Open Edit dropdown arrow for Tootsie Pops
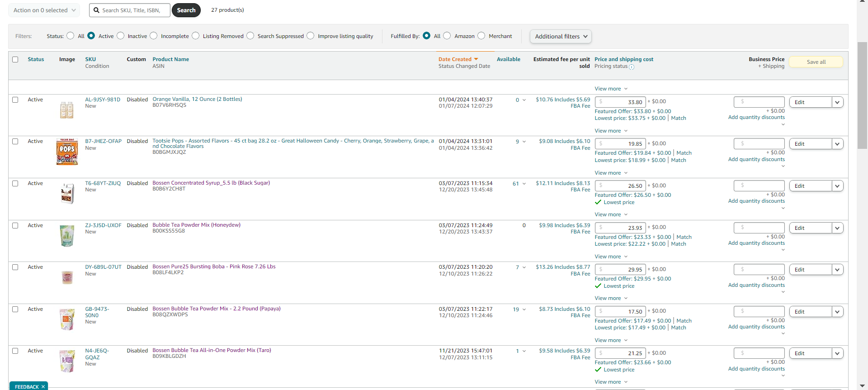 837,144
